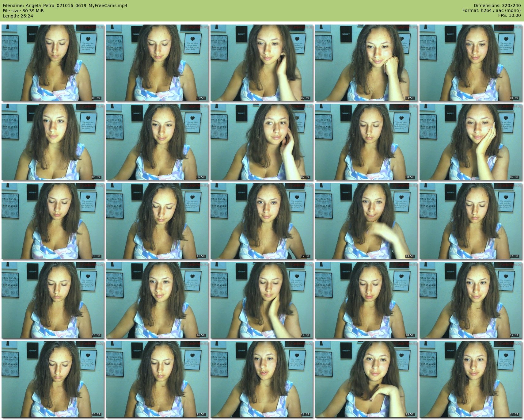Click the Length 26:24 text
This screenshot has width=524, height=420.
coord(18,16)
